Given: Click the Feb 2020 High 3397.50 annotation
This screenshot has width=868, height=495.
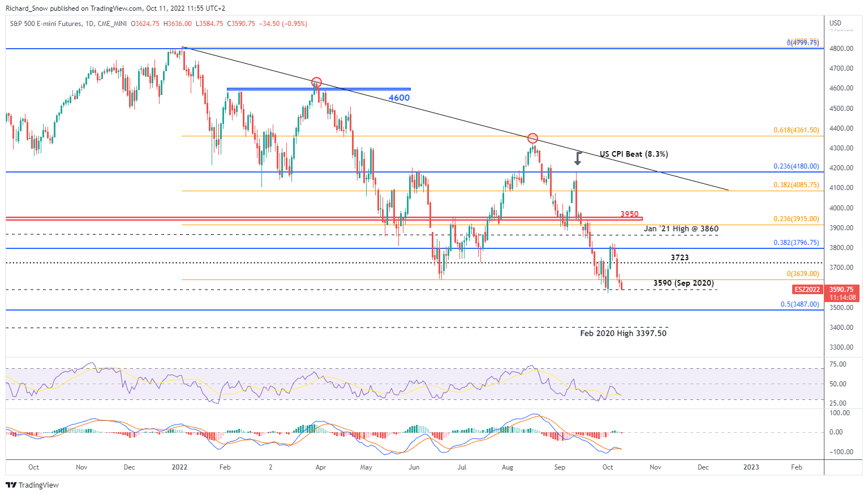Looking at the screenshot, I should (623, 333).
